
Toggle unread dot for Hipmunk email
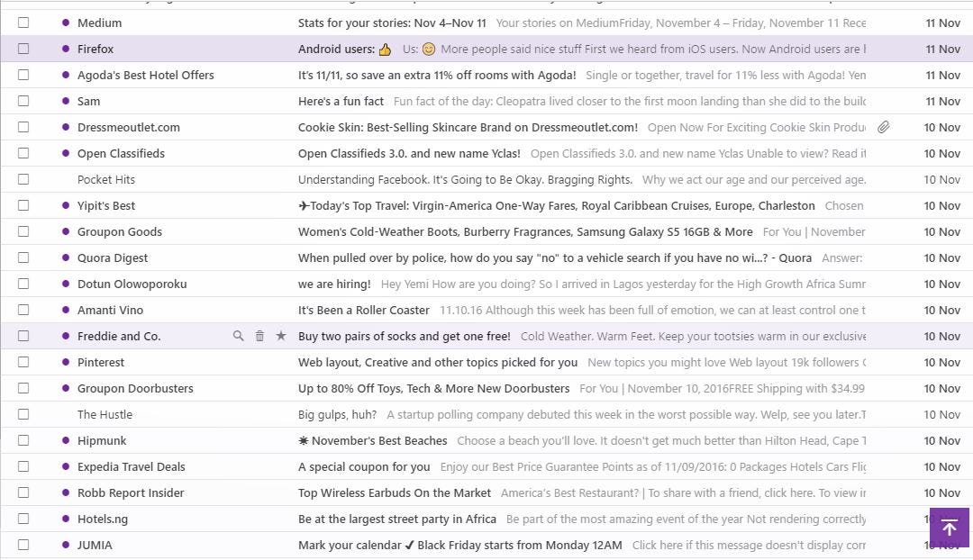66,440
